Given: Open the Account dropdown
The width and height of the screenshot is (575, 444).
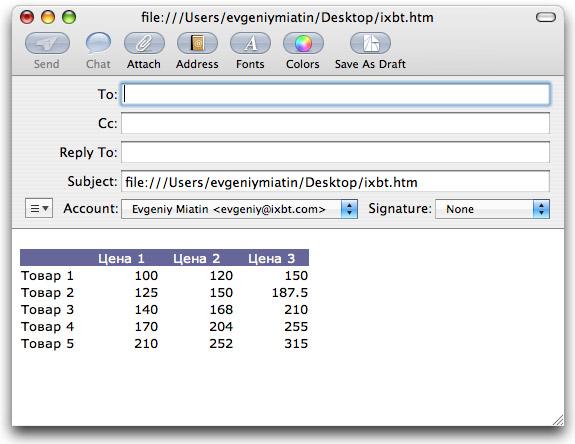Looking at the screenshot, I should [239, 209].
